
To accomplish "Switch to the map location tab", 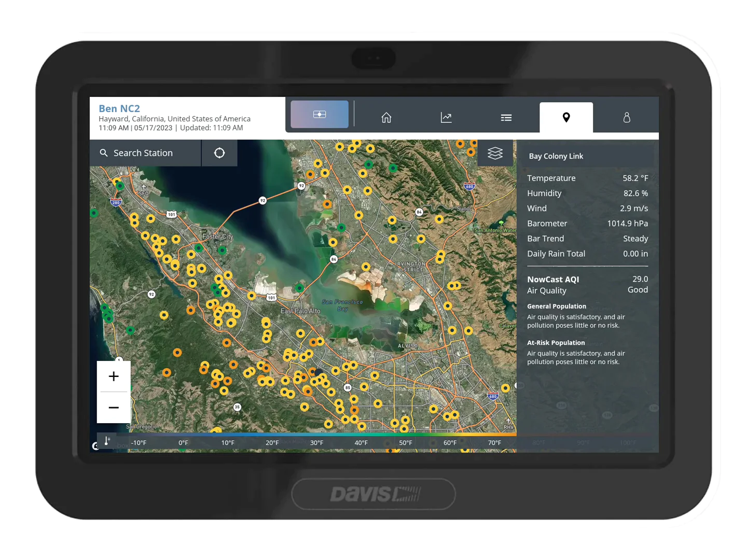I will (x=566, y=117).
